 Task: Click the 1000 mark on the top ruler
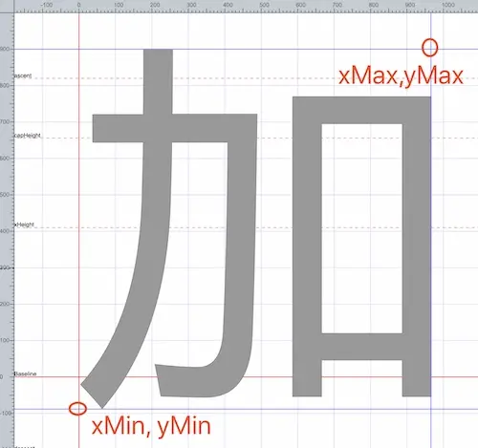[448, 5]
